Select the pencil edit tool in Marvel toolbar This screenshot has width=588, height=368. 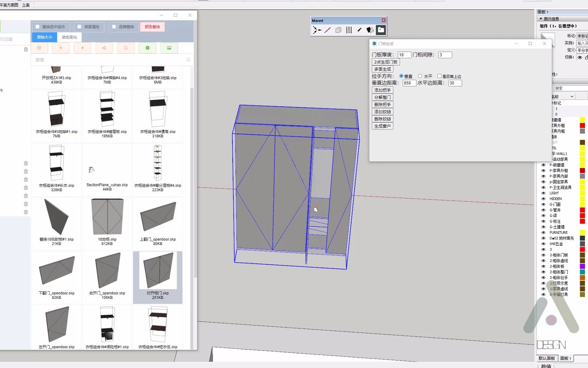tap(359, 30)
